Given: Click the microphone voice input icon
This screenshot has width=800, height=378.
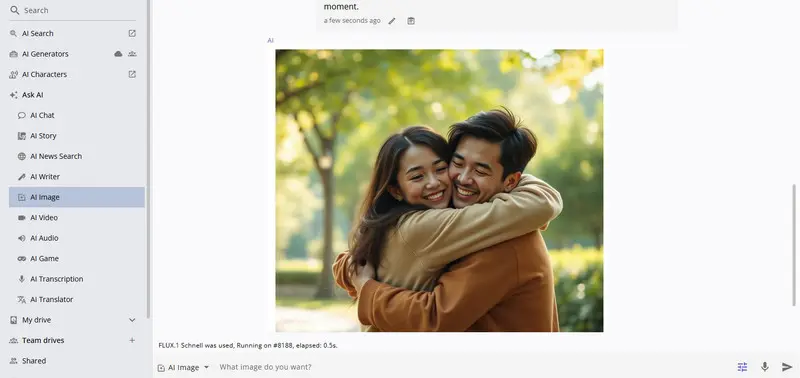Looking at the screenshot, I should click(x=764, y=367).
